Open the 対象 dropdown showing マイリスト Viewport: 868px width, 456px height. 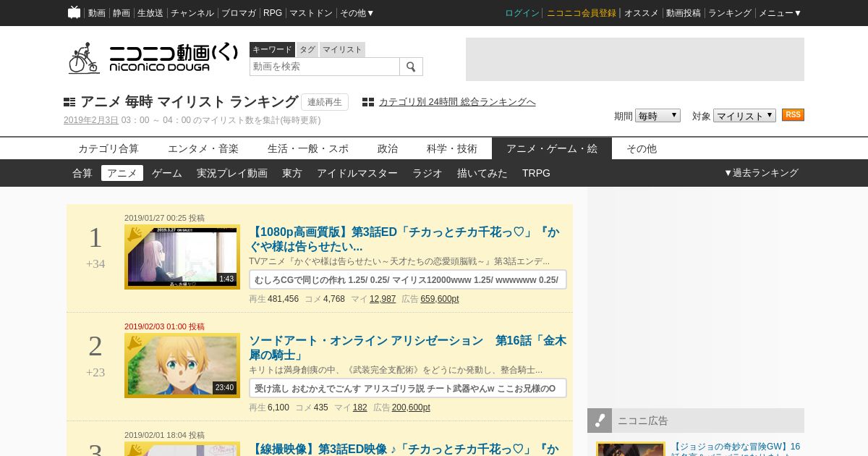coord(744,116)
